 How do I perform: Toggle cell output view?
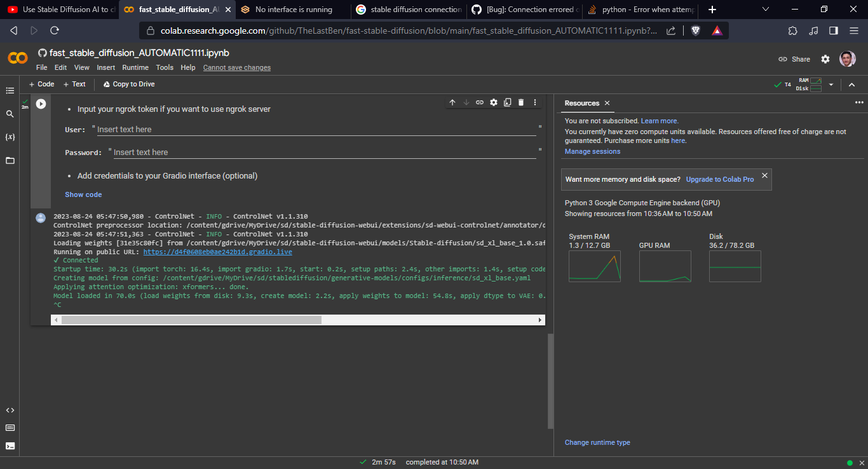click(x=507, y=102)
